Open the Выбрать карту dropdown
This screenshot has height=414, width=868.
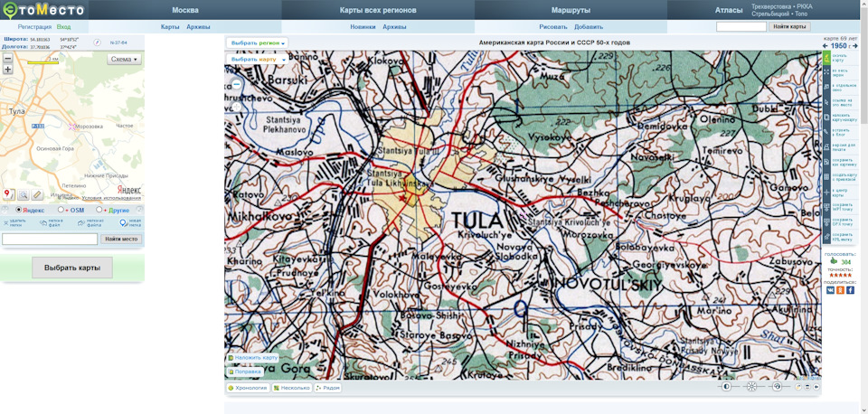coord(257,59)
